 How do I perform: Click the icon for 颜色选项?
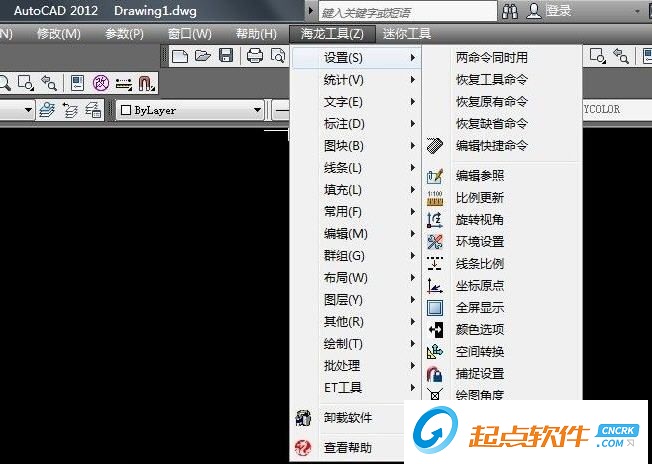(435, 330)
